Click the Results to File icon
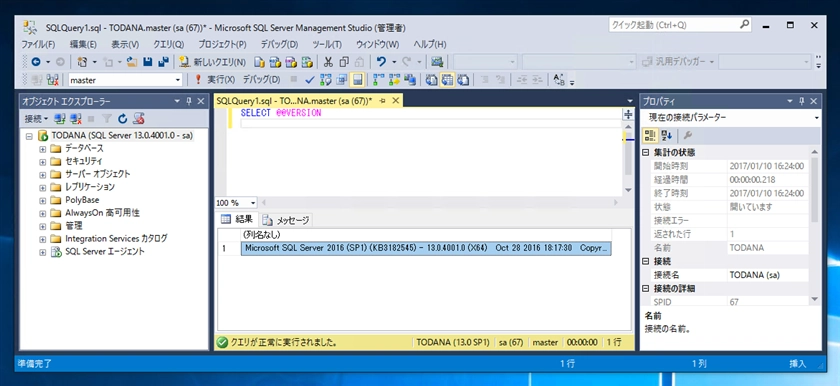Screen dimensions: 840x386 (x=463, y=80)
